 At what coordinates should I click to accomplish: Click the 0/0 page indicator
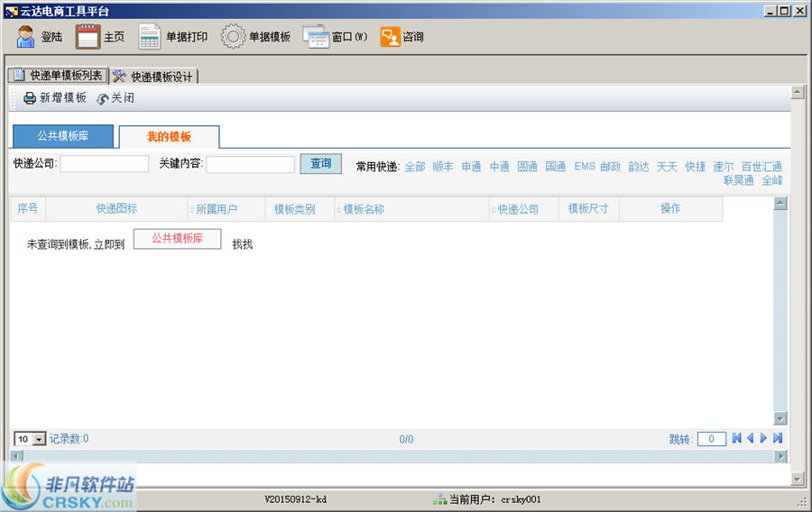tap(406, 439)
